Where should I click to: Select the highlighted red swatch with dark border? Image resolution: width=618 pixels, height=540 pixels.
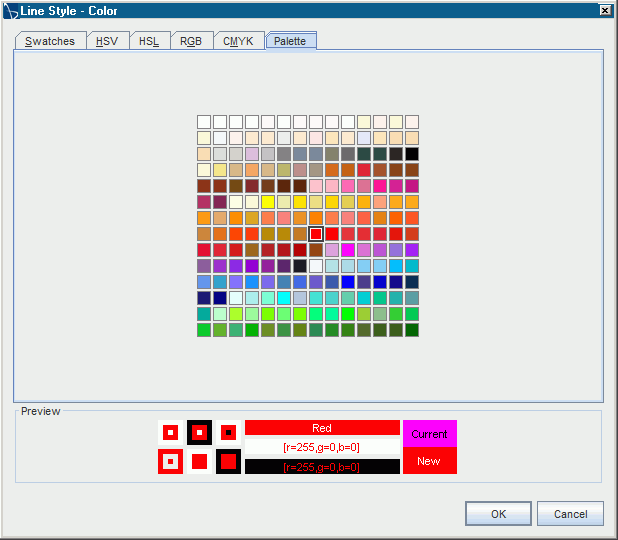click(x=316, y=234)
